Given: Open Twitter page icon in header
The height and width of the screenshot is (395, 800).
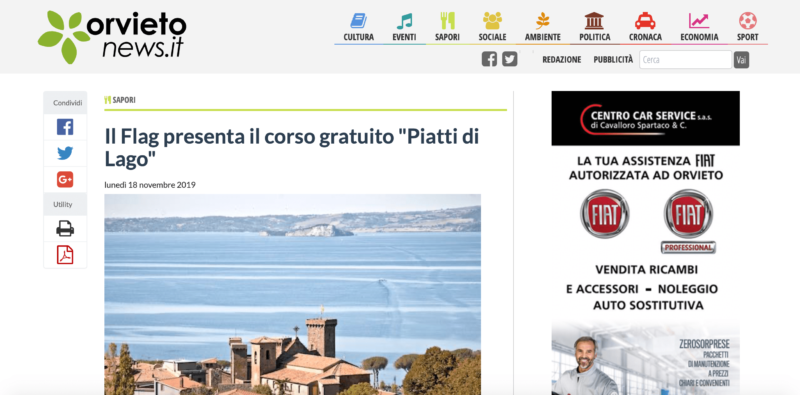Looking at the screenshot, I should [509, 59].
